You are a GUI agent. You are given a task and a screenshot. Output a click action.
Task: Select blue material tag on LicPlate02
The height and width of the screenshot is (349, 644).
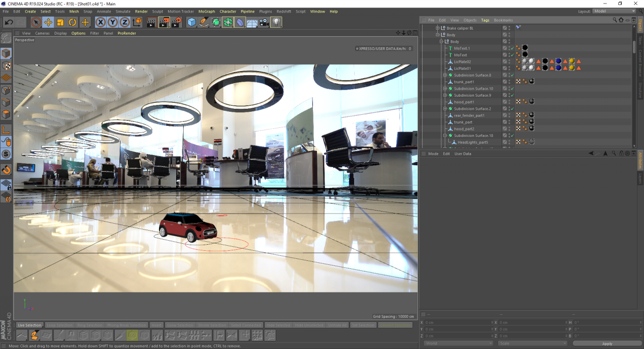558,61
